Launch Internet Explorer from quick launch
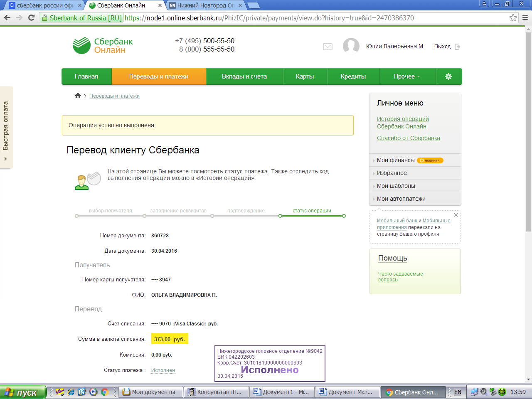Screen dimensions: 532x399 point(71,392)
